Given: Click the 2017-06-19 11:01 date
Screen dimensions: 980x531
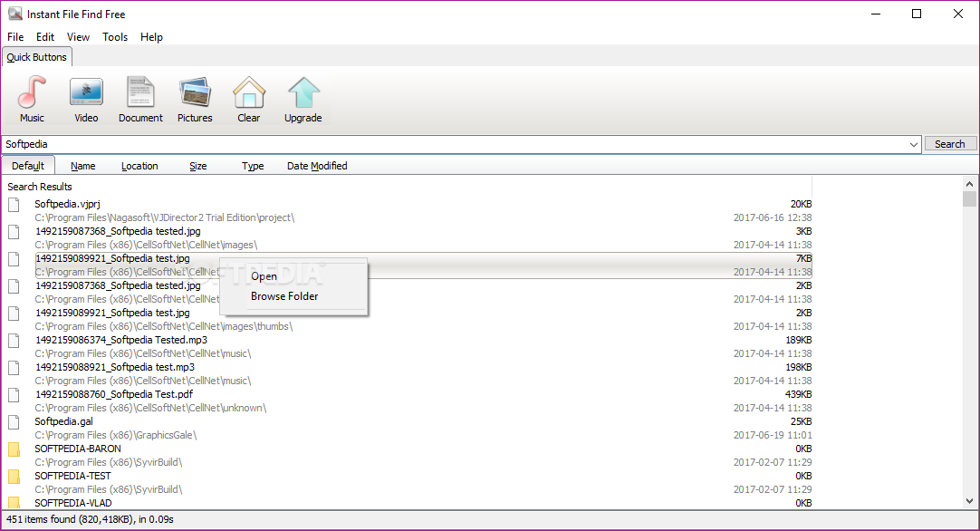Looking at the screenshot, I should (773, 435).
